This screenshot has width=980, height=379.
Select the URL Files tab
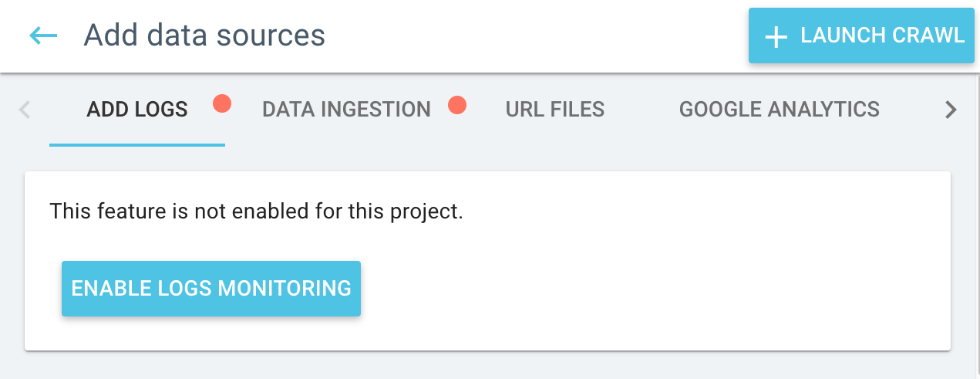(x=555, y=110)
